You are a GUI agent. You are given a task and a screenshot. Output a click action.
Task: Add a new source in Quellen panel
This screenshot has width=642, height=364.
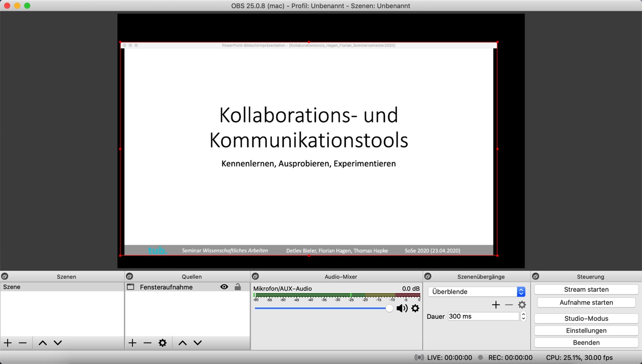(x=132, y=343)
